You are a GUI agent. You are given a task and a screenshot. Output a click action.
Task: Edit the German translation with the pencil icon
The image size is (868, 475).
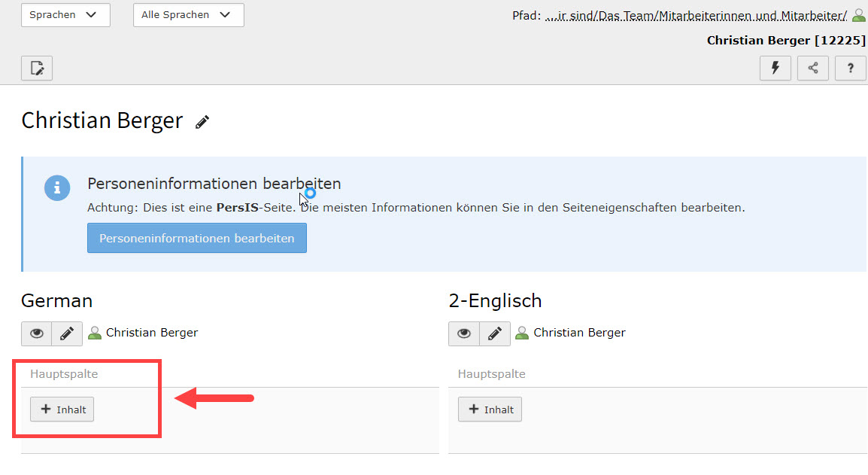67,333
